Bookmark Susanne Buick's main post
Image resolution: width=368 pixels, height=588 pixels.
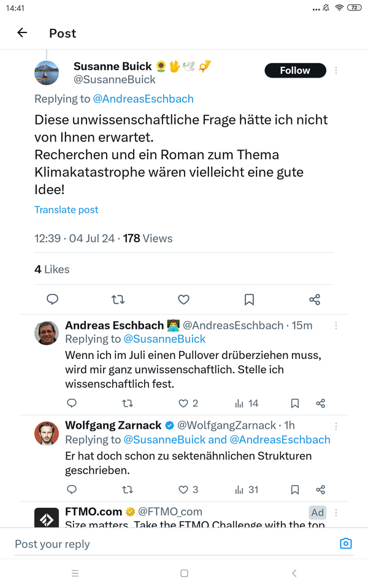coord(249,300)
